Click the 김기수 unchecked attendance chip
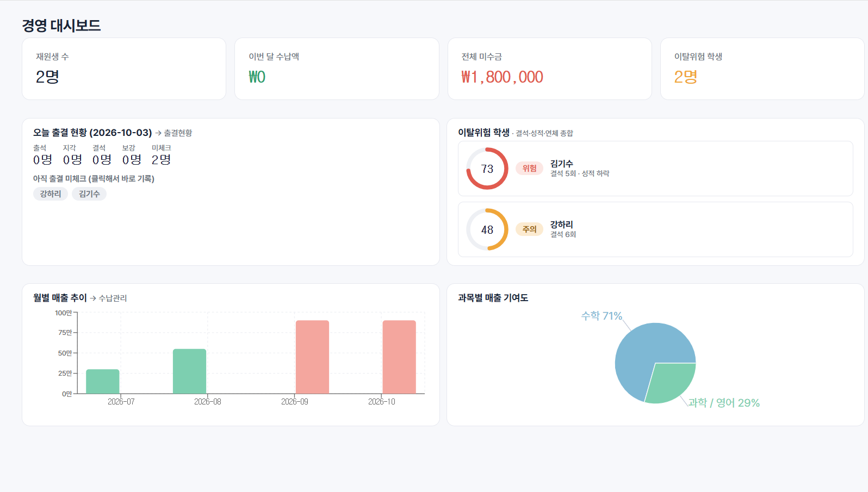Screen dimensions: 868x492 tap(89, 194)
